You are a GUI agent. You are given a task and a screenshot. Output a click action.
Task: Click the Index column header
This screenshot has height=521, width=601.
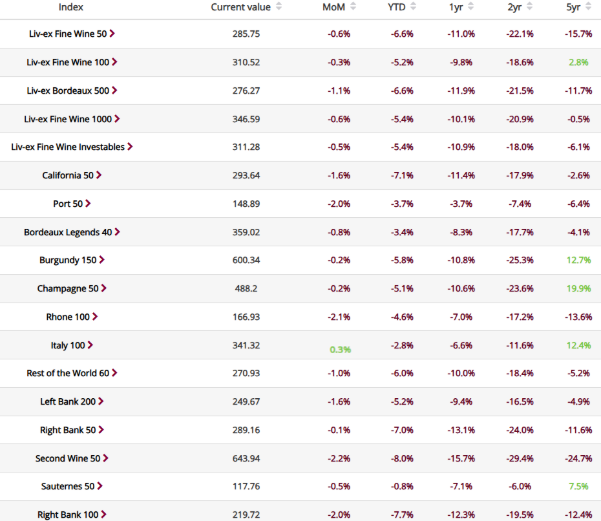coord(70,7)
